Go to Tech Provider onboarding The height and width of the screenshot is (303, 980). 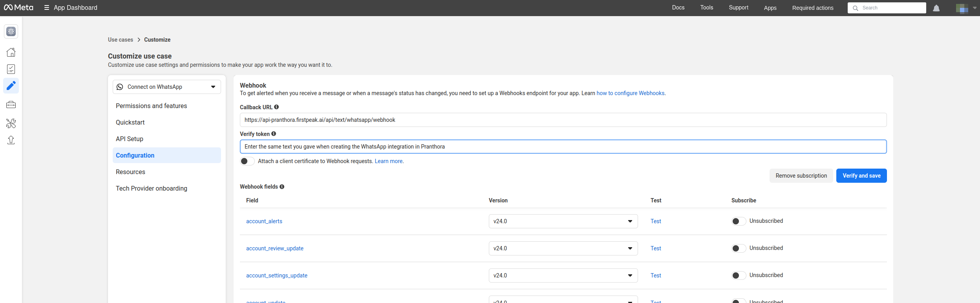pos(167,188)
